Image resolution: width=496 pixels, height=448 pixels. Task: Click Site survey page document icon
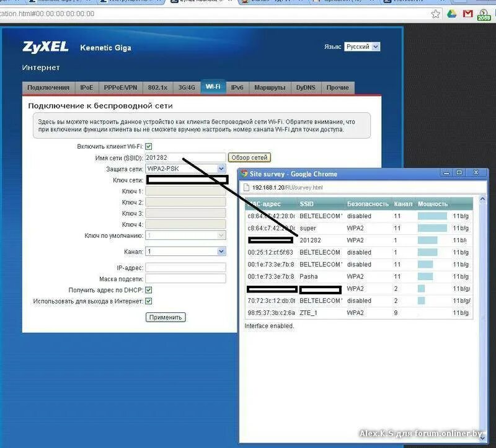click(x=246, y=188)
